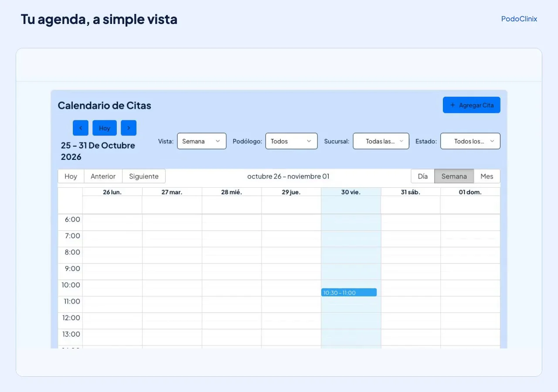
Task: Select the 28 mié. column header
Action: (x=232, y=192)
